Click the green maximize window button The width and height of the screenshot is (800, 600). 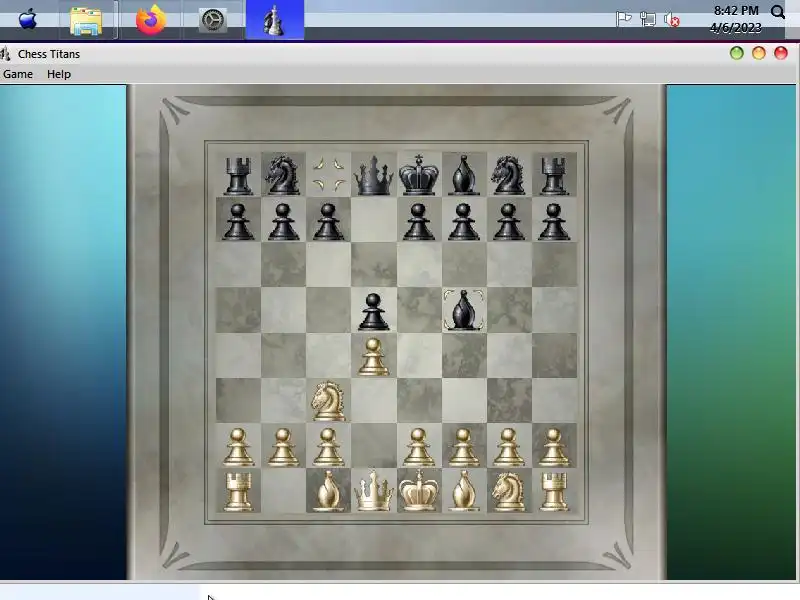[x=736, y=53]
